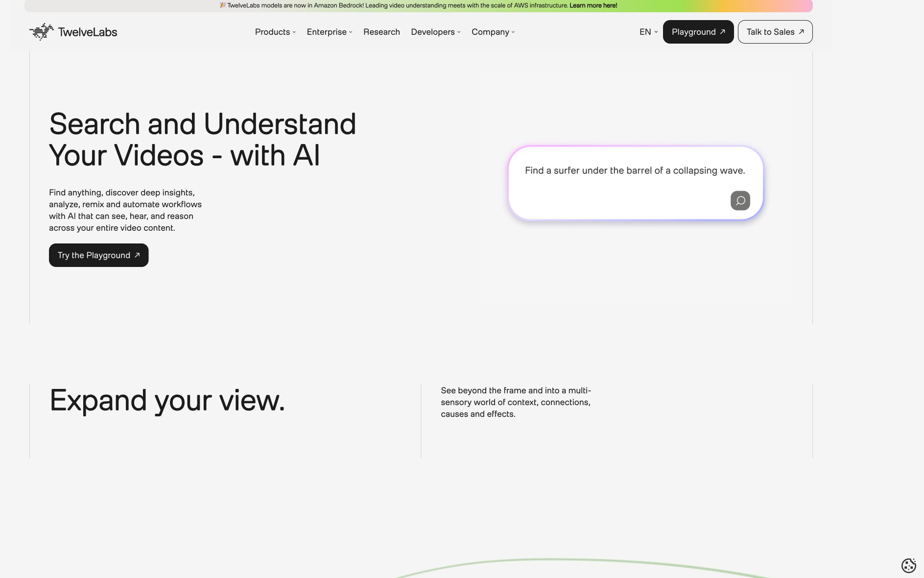Go to the Research page
924x578 pixels.
381,32
